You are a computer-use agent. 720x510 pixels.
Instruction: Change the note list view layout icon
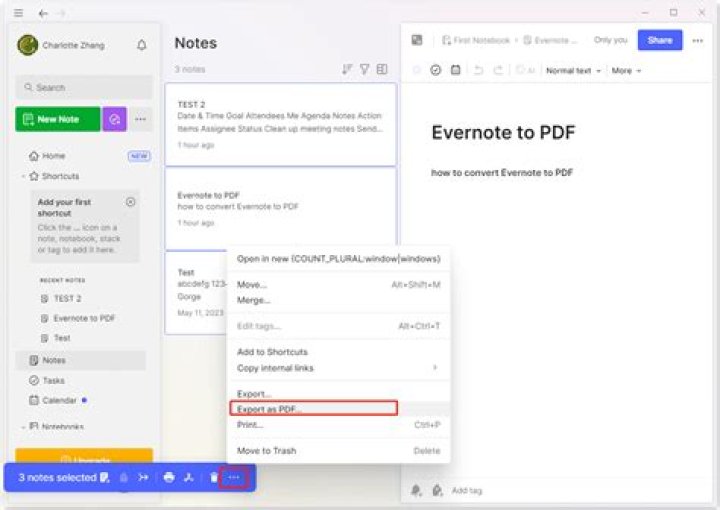pyautogui.click(x=382, y=69)
